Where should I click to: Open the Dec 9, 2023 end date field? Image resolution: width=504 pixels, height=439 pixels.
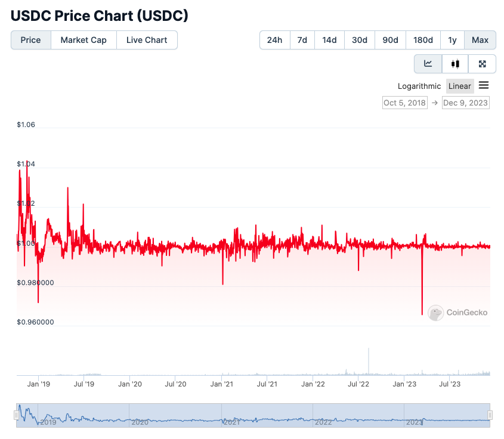click(466, 103)
